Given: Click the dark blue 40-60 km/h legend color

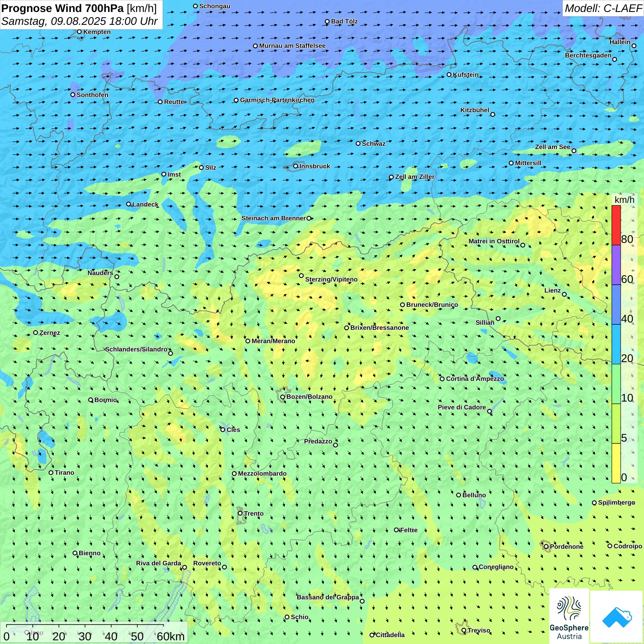Looking at the screenshot, I should pyautogui.click(x=616, y=305).
